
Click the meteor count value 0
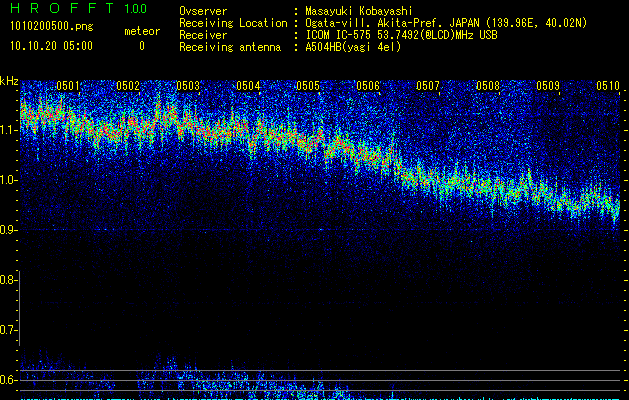(x=141, y=46)
